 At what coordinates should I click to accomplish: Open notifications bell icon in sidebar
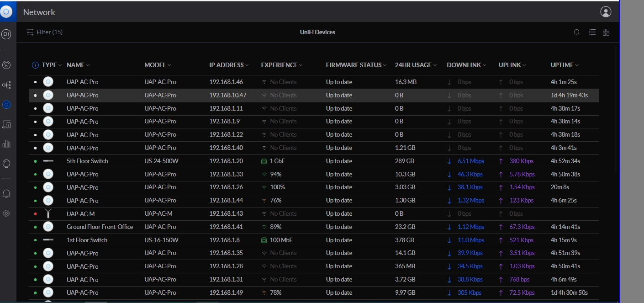click(6, 194)
